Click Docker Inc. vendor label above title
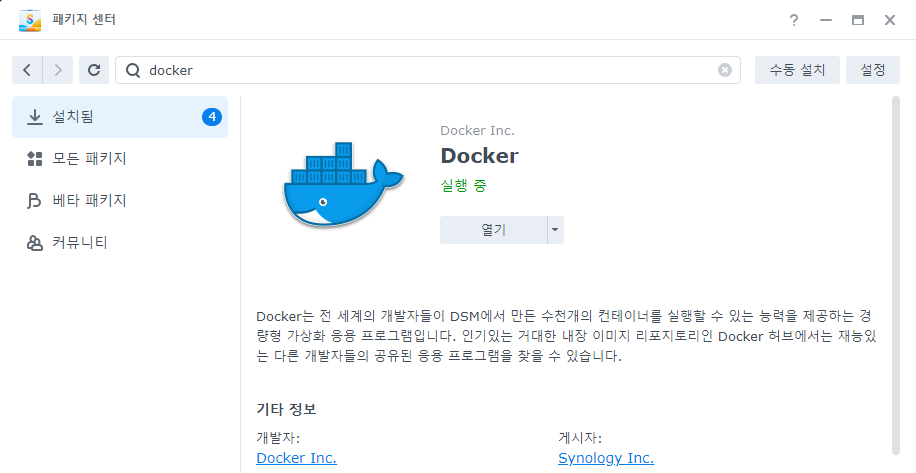 pos(477,131)
